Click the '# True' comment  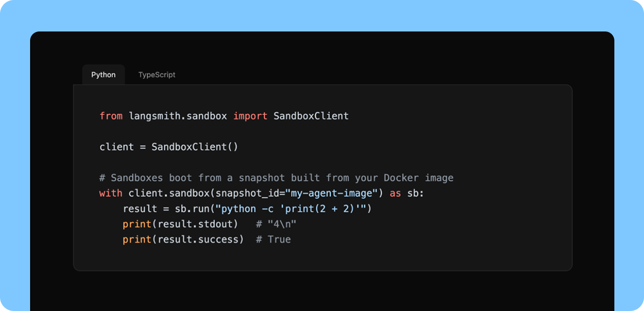(x=273, y=239)
